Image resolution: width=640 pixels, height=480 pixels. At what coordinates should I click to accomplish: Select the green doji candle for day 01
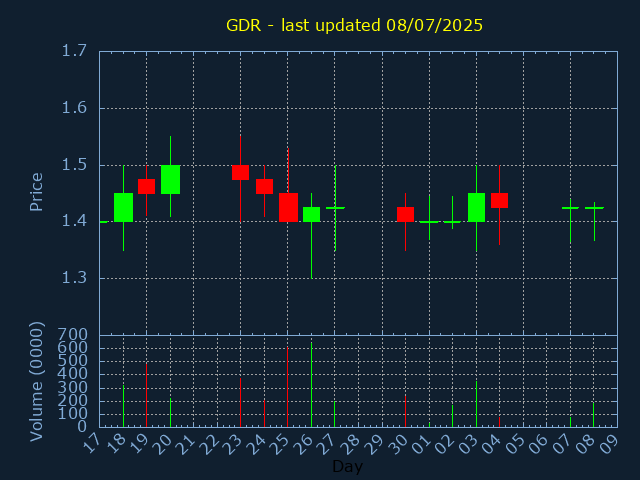pos(429,222)
